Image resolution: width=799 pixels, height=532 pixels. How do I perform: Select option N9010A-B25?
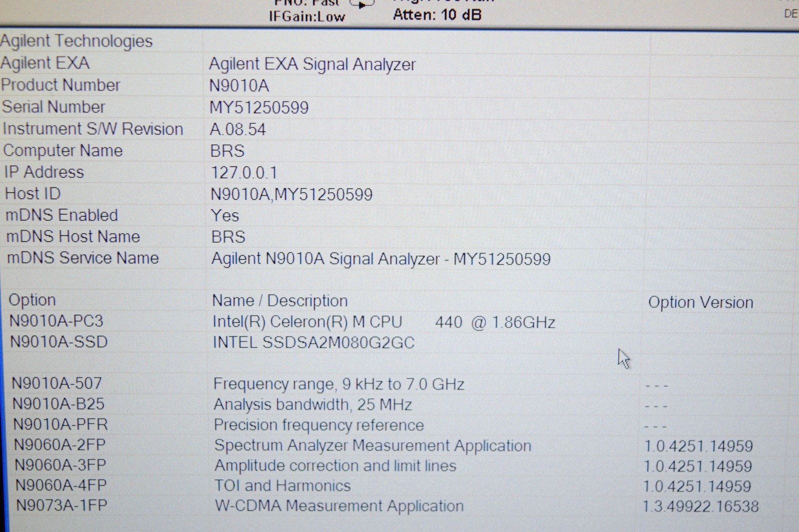point(58,404)
